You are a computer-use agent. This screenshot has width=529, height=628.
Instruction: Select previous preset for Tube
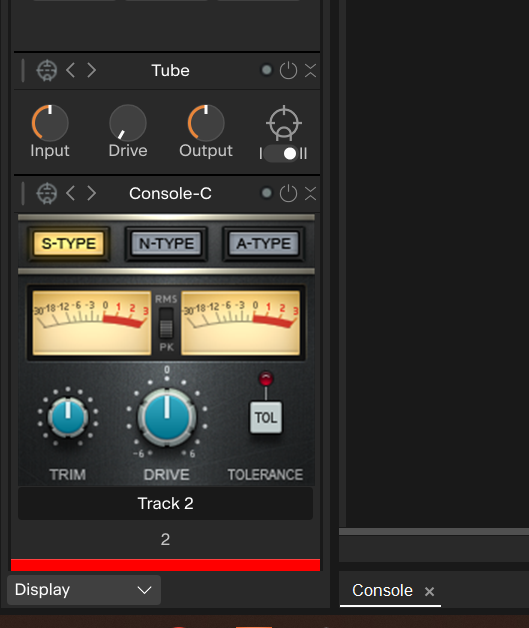pos(70,70)
